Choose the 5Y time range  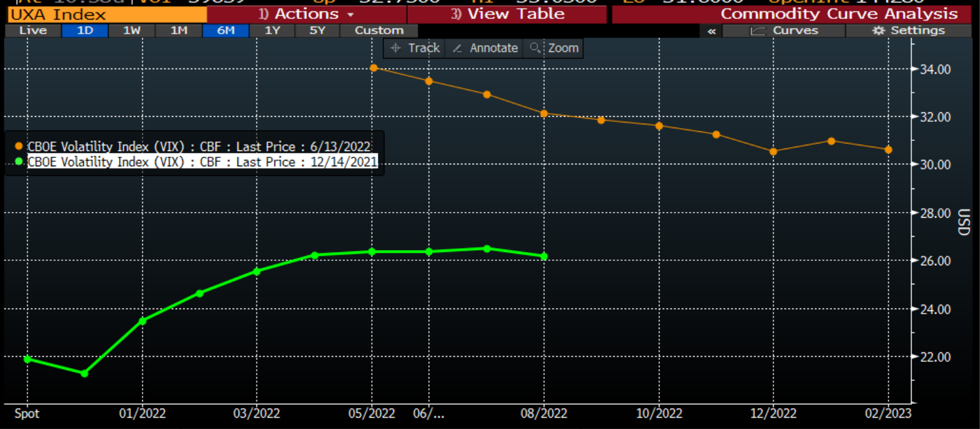(x=317, y=30)
